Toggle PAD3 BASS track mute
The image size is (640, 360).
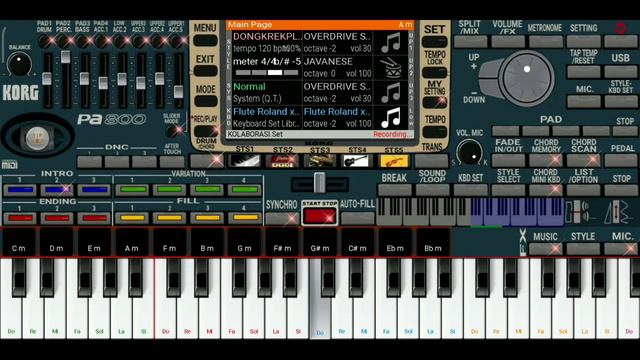[x=83, y=41]
